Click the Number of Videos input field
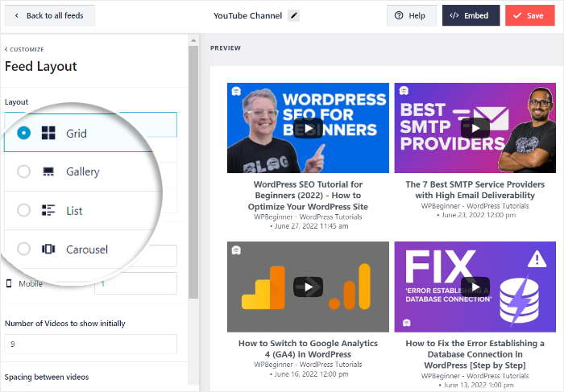The height and width of the screenshot is (392, 564). click(90, 344)
